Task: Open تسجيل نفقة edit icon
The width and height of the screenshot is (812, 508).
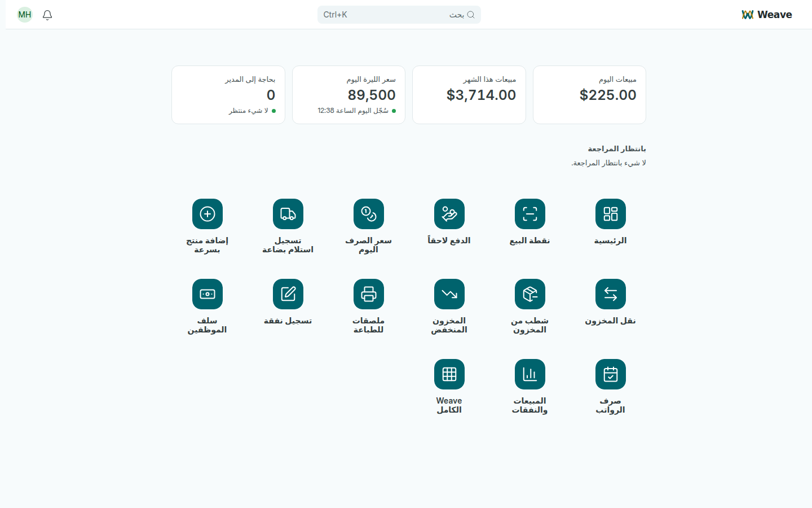Action: click(x=288, y=294)
